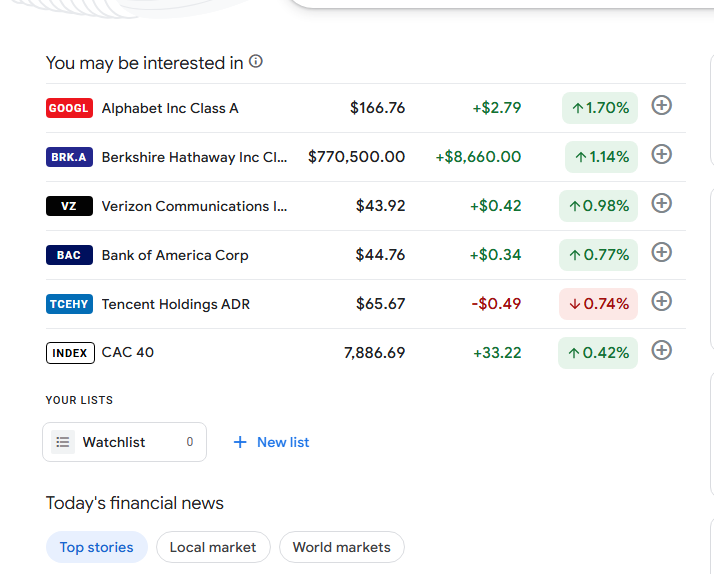Click the 'YOUR LISTS' label
714x574 pixels.
(79, 400)
